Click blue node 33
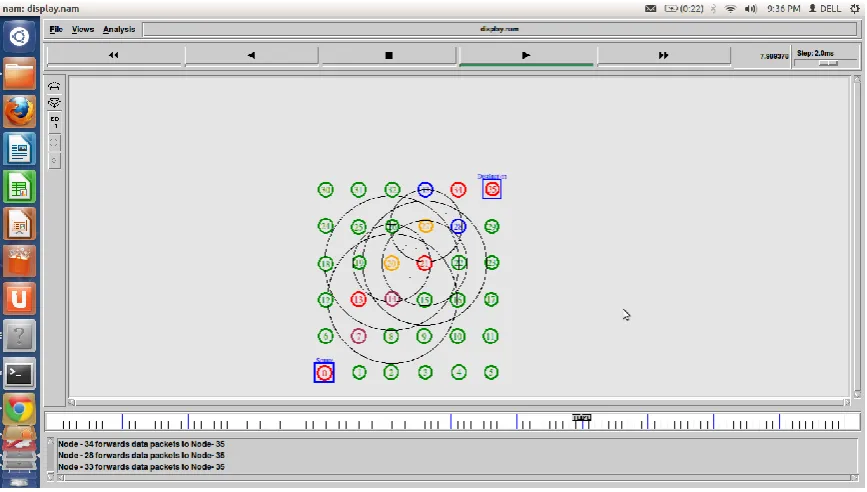The width and height of the screenshot is (867, 492). click(x=425, y=190)
